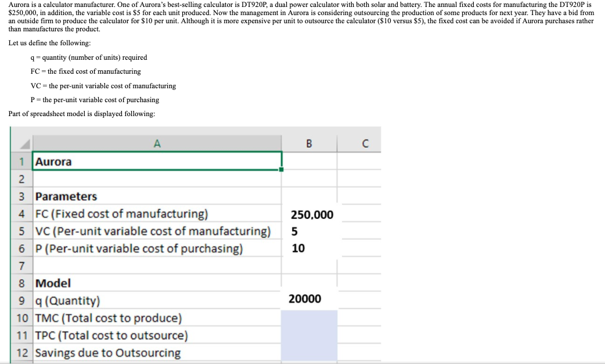Select cell B5 containing value 5
Viewport: 605px width, 364px height.
pos(310,232)
